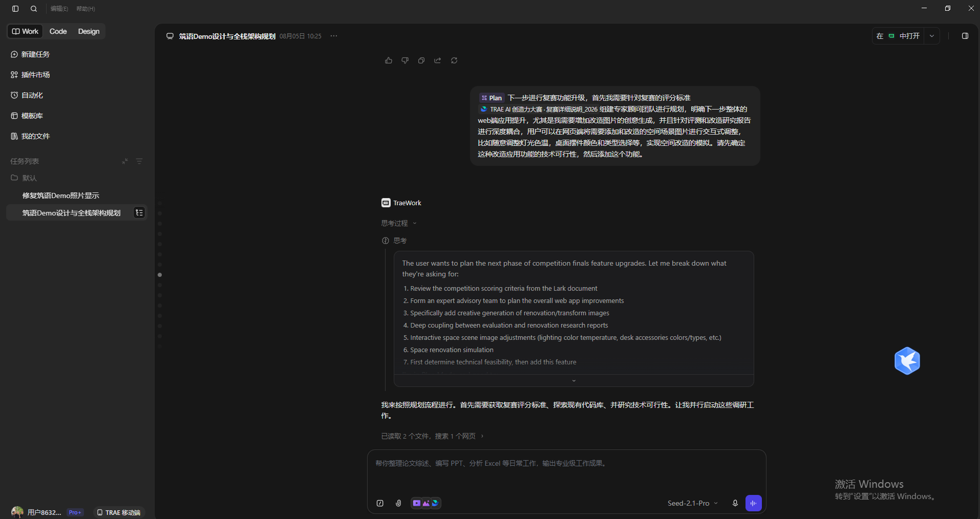Open the 插件市场 plugin marketplace

31,75
